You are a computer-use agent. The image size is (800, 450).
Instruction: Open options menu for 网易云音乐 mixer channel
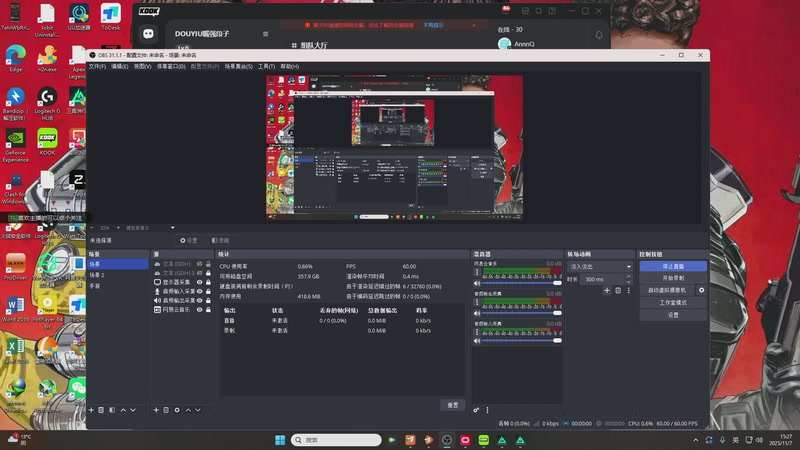pyautogui.click(x=477, y=272)
